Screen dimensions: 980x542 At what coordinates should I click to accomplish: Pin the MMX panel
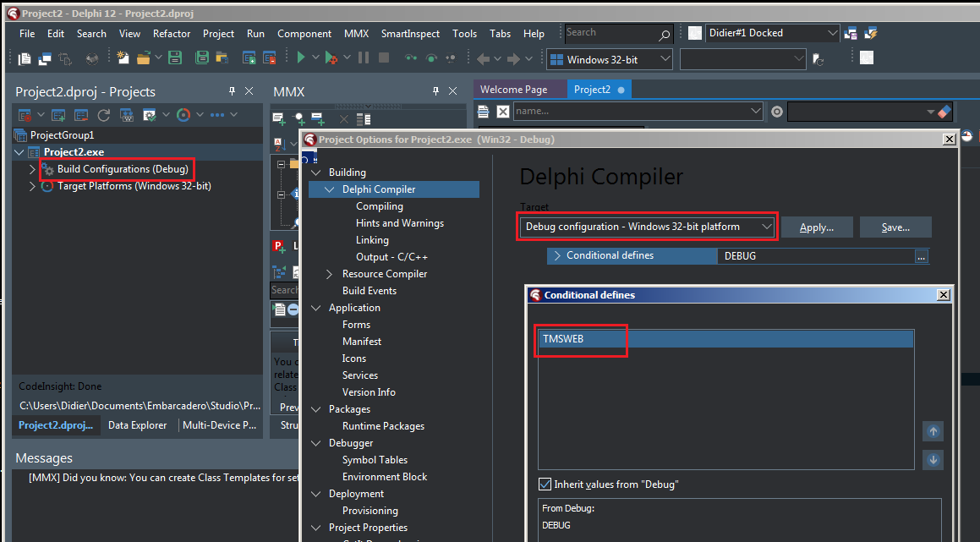pyautogui.click(x=435, y=91)
